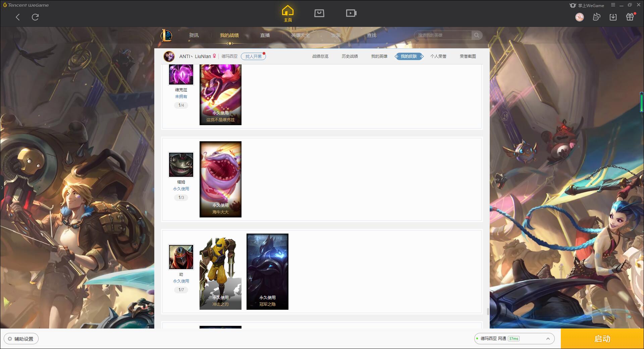Open the 这货不是维克兹 skin card

point(220,95)
